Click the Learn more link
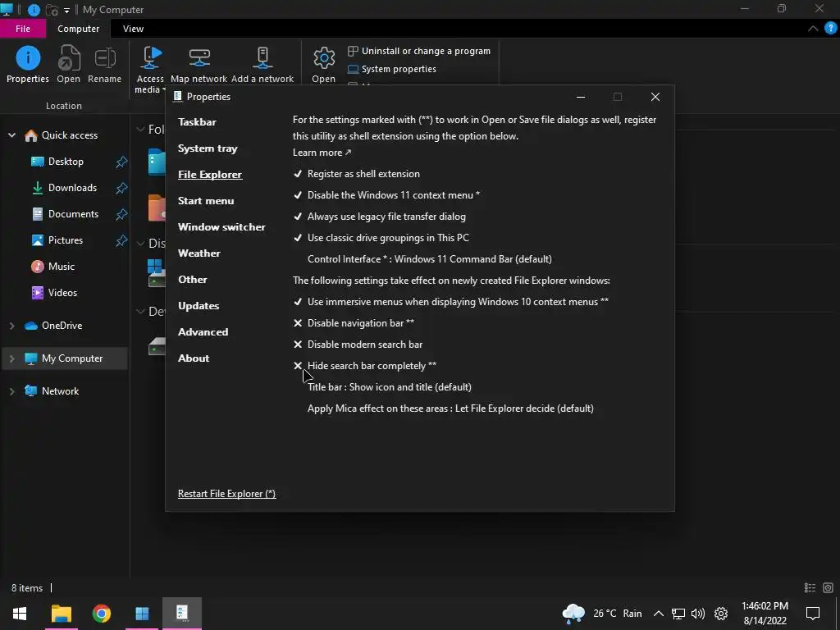Screen dimensions: 840x630 (x=322, y=152)
